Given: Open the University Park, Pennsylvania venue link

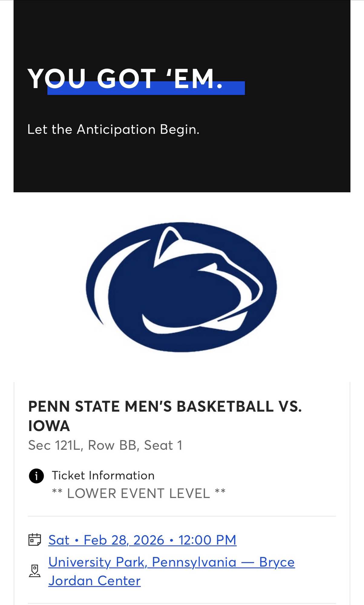Looking at the screenshot, I should 171,562.
